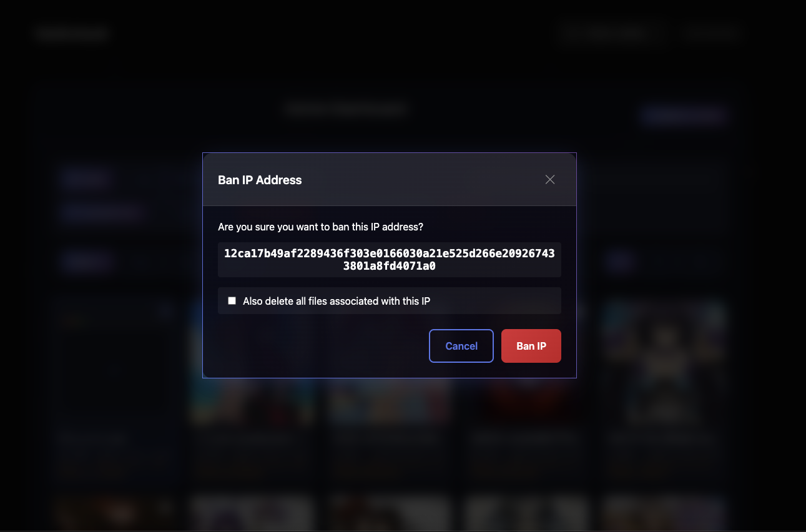
Task: Click the blurred blue tag in the left panel
Action: (86, 180)
